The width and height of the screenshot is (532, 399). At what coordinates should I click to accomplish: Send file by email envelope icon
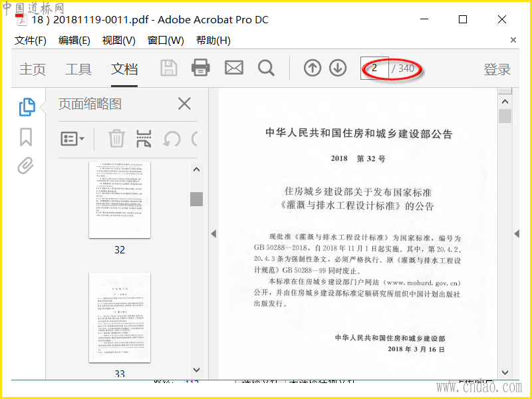pos(234,68)
